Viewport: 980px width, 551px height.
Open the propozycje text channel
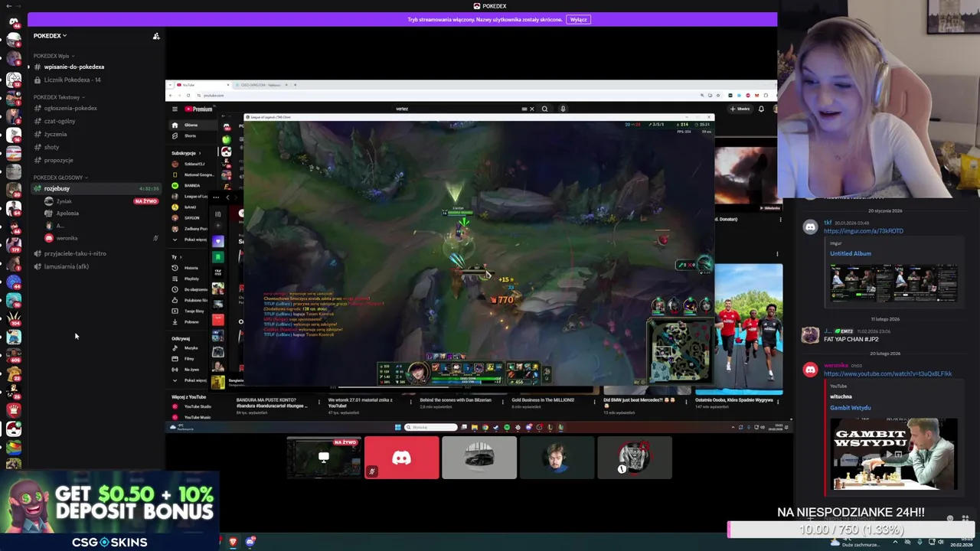96,161
